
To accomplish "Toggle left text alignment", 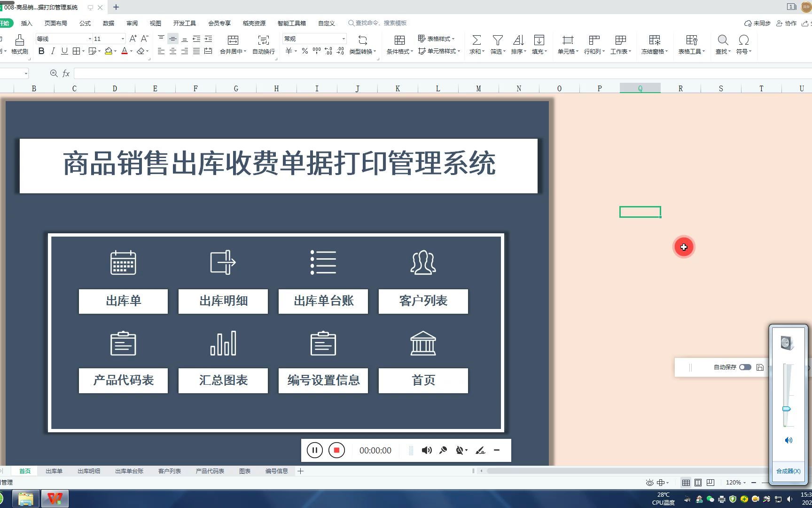I will (161, 51).
